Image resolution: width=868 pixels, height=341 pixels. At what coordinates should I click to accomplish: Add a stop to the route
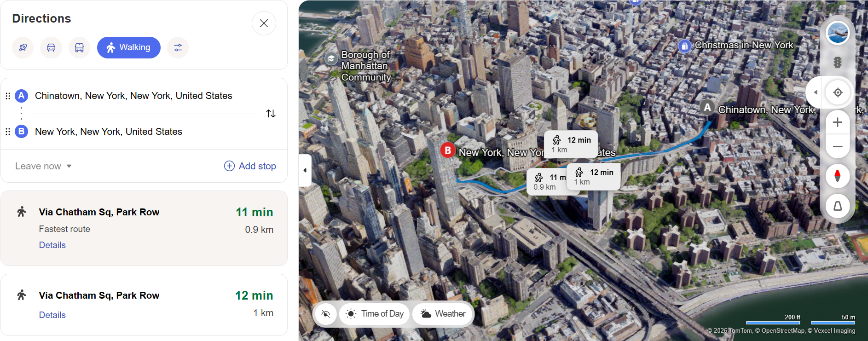[x=250, y=166]
